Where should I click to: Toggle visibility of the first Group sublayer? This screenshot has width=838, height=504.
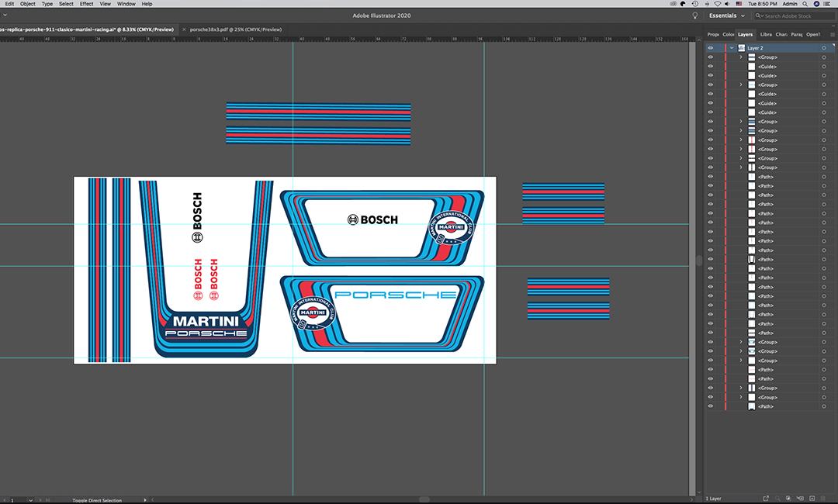click(x=710, y=57)
